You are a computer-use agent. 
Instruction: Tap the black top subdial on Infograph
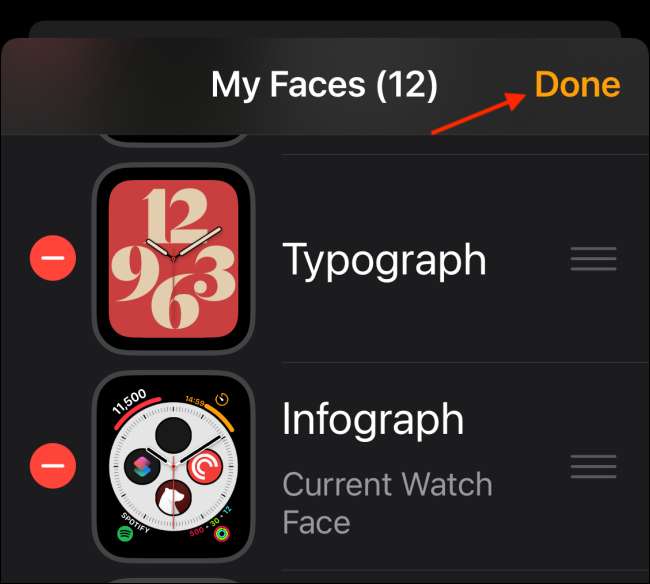[173, 433]
